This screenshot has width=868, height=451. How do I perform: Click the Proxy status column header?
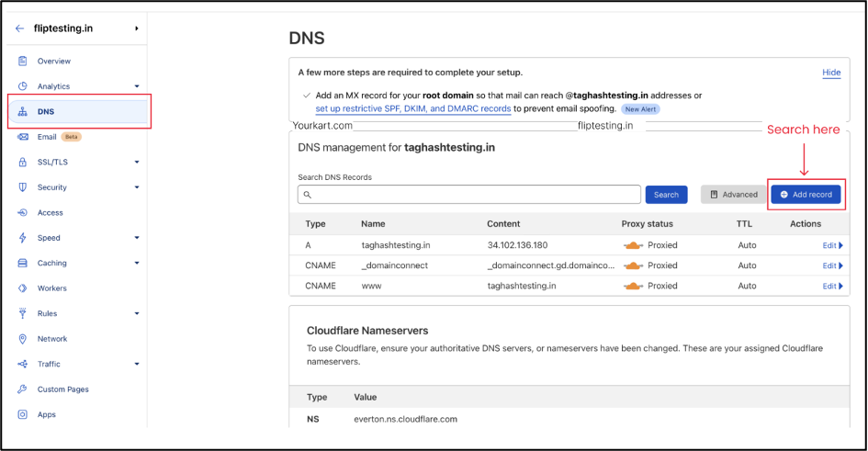(648, 224)
